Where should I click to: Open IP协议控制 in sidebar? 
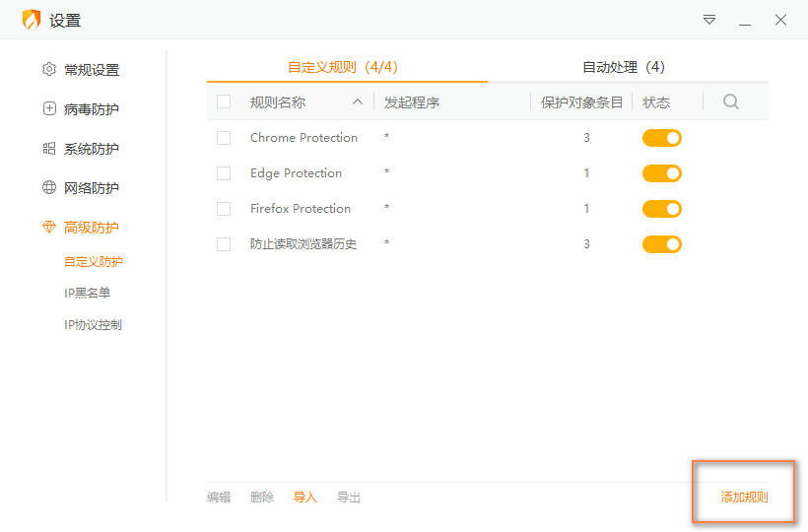tap(93, 324)
